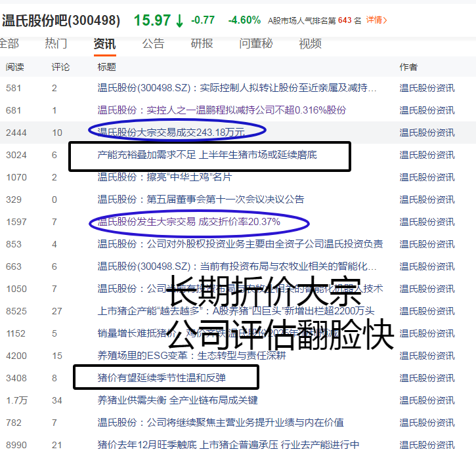This screenshot has width=476, height=462.
Task: Open article 猪价去年12月旺季触底 上市猪企普遍承压
Action: 228,445
